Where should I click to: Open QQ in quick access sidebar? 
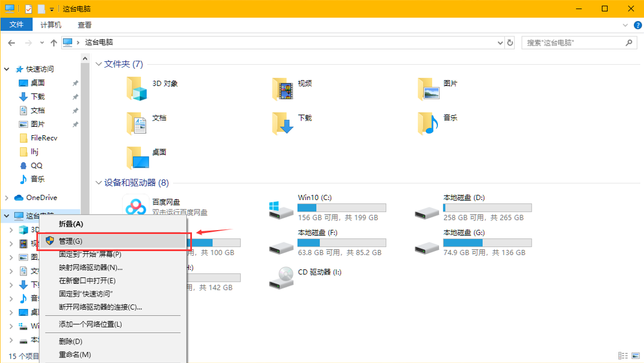[36, 165]
